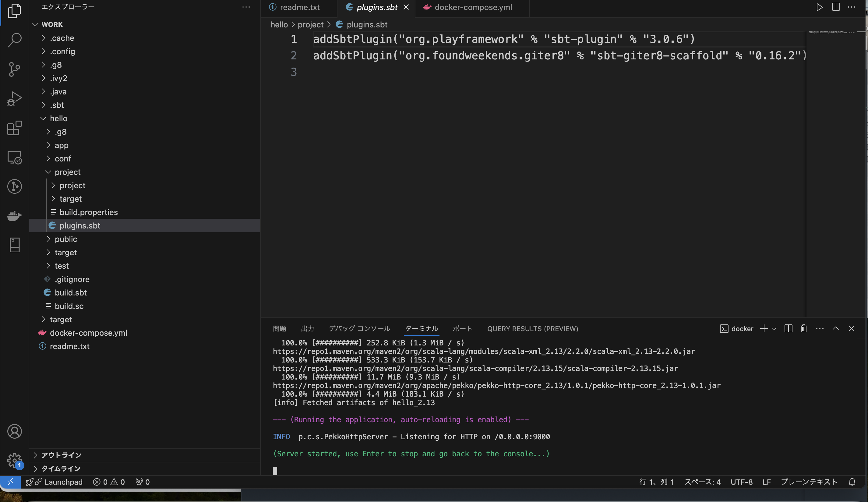Change LF end of line sequence
The width and height of the screenshot is (868, 502).
(766, 482)
